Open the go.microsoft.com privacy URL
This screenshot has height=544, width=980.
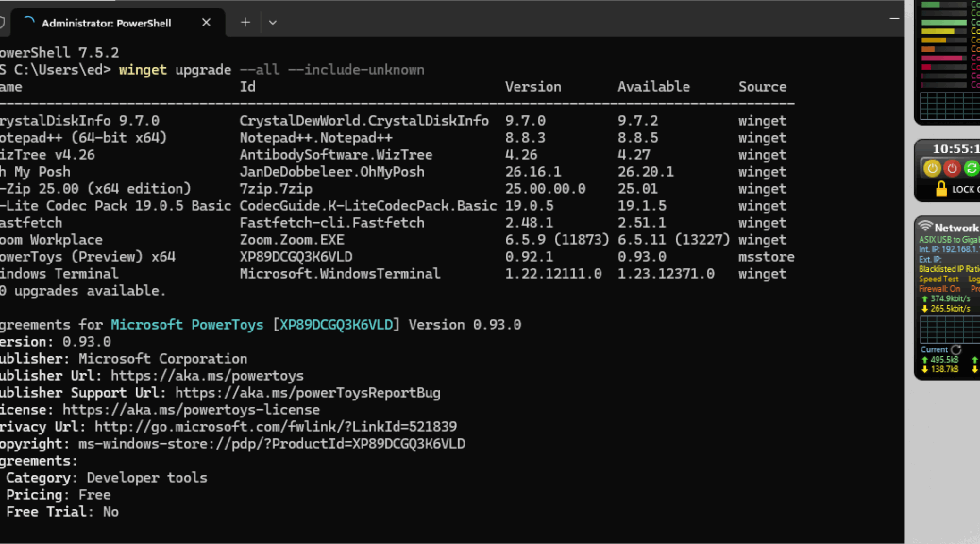click(276, 427)
